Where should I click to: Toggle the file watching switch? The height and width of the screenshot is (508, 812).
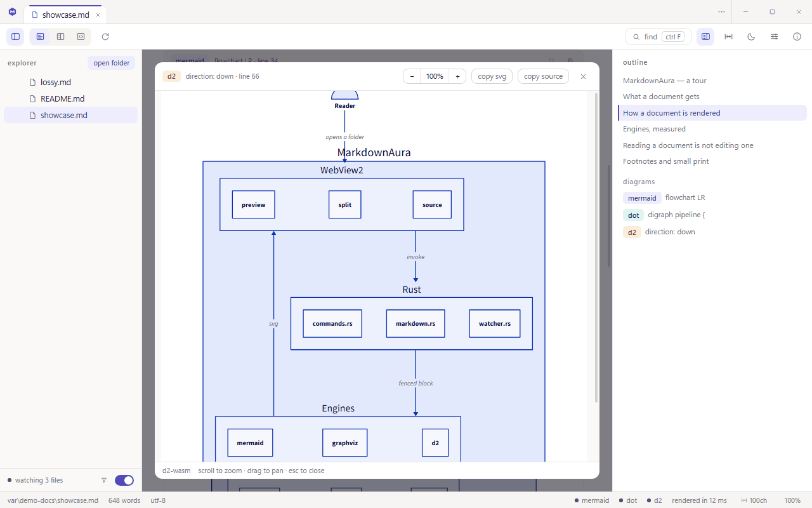click(124, 480)
